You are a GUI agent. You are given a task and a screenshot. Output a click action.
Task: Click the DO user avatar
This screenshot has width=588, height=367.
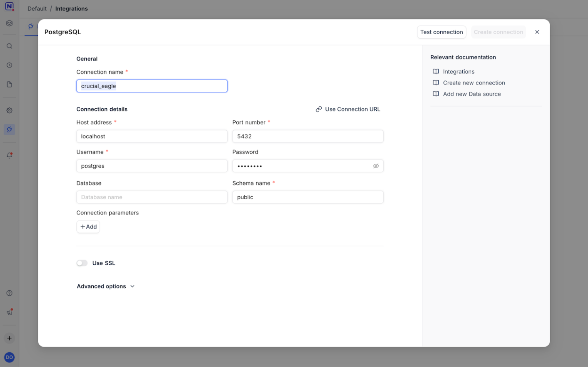[9, 357]
